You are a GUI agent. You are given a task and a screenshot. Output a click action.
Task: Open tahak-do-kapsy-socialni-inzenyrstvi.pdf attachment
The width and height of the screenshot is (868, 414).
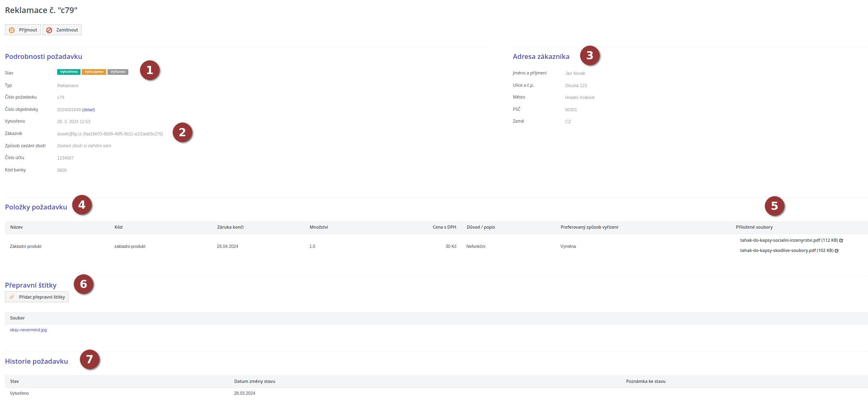[780, 241]
